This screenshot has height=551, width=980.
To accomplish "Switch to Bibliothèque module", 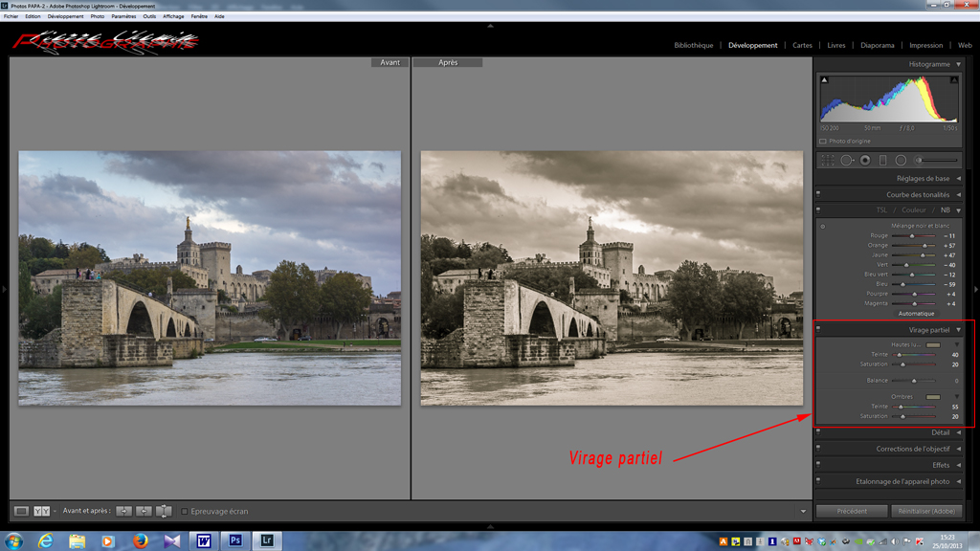I will click(x=693, y=46).
